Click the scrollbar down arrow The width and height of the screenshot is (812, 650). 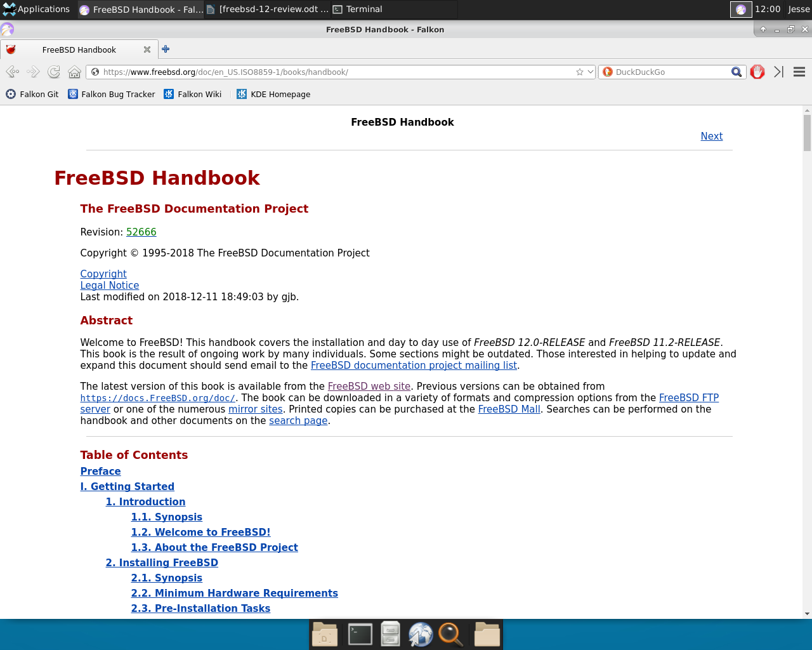[807, 613]
